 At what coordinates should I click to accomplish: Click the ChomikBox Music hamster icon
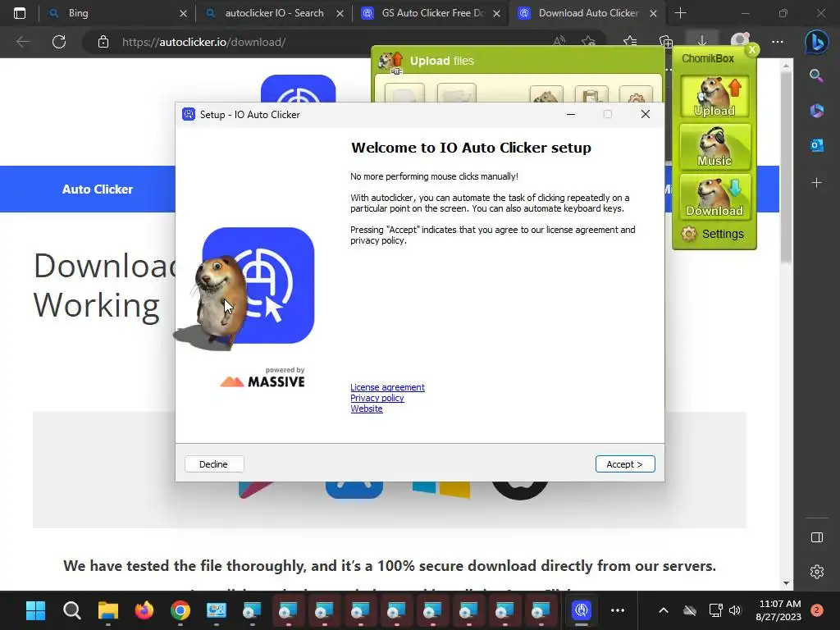(714, 146)
